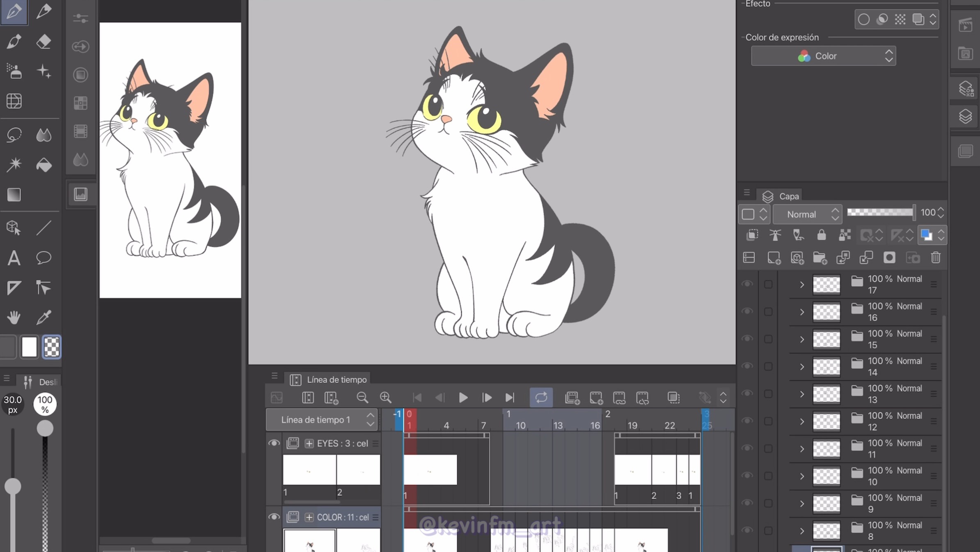The image size is (980, 552).
Task: Select the Sparkle decoration tool
Action: (x=44, y=71)
